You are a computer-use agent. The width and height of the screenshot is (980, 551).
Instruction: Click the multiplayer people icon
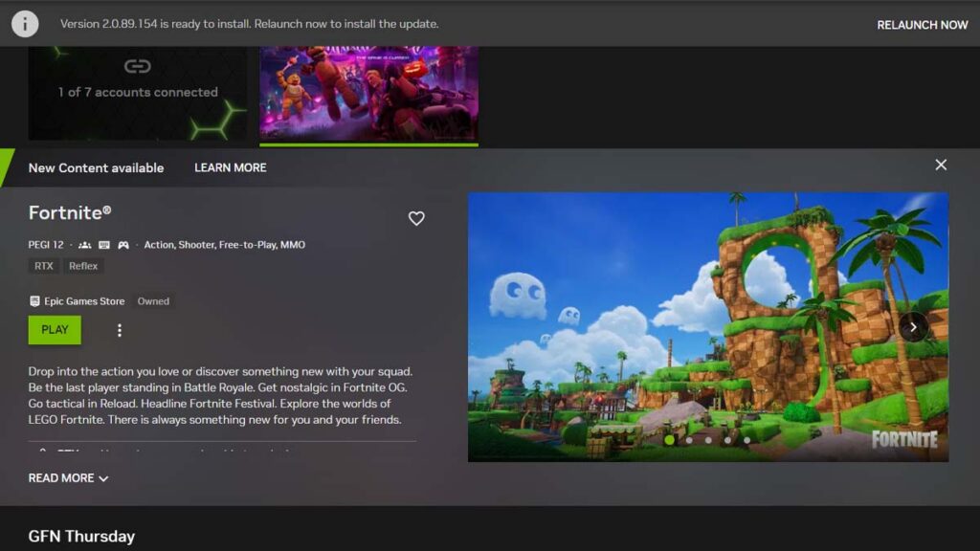(85, 245)
